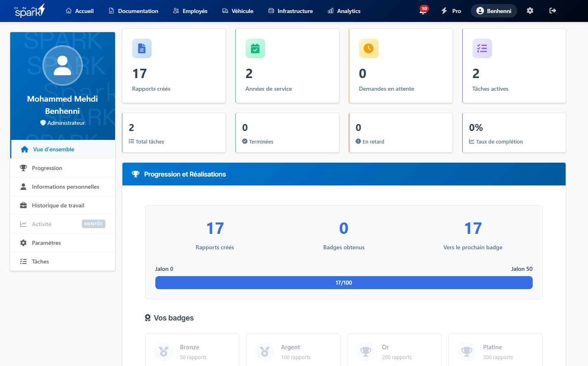Click the yellow clock icon for Demandes en attente
588x366 pixels.
pos(369,48)
